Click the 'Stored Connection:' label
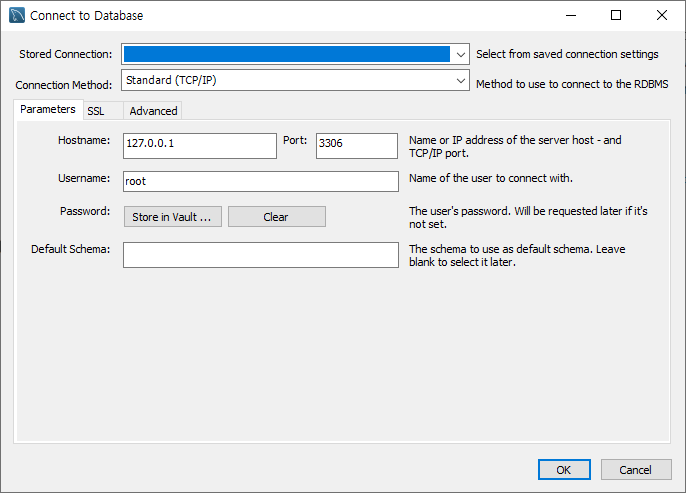This screenshot has width=686, height=493. coord(66,54)
